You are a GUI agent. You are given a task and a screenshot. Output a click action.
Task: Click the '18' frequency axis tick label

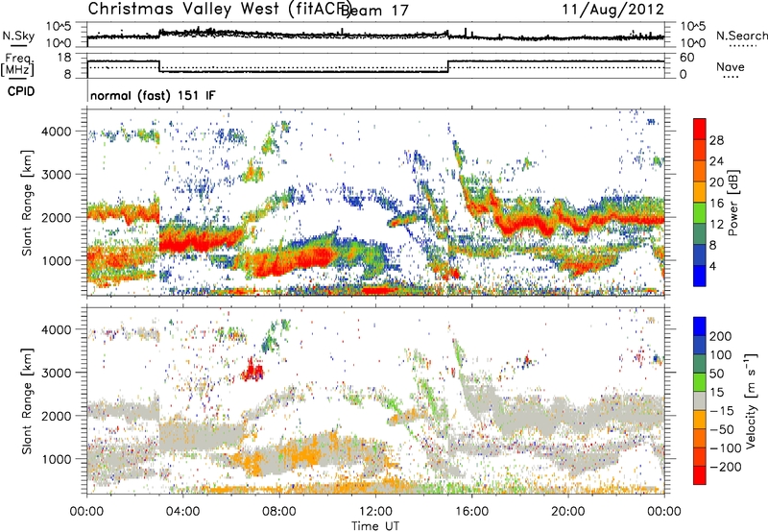pyautogui.click(x=64, y=58)
